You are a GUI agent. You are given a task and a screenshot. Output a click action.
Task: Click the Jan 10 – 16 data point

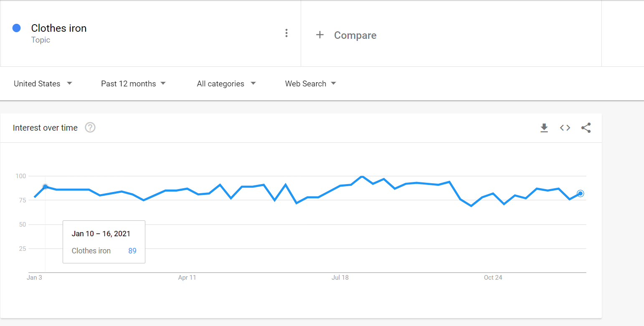(45, 187)
